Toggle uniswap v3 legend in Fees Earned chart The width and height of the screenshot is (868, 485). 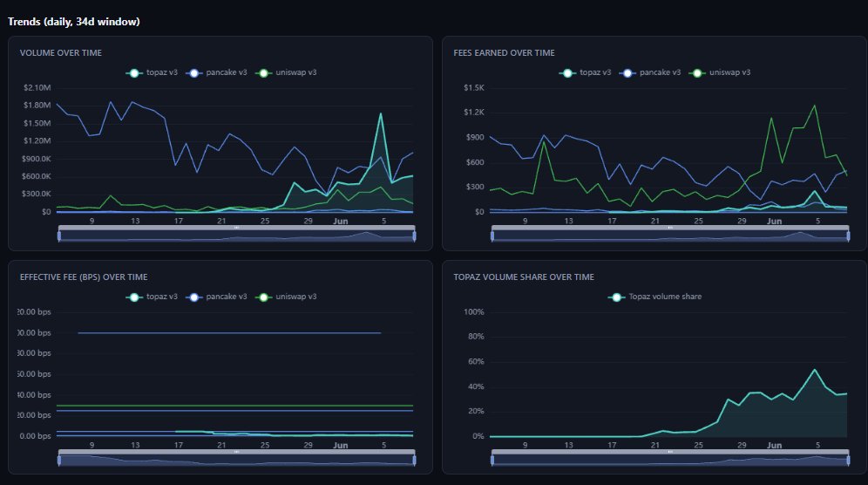coord(720,72)
